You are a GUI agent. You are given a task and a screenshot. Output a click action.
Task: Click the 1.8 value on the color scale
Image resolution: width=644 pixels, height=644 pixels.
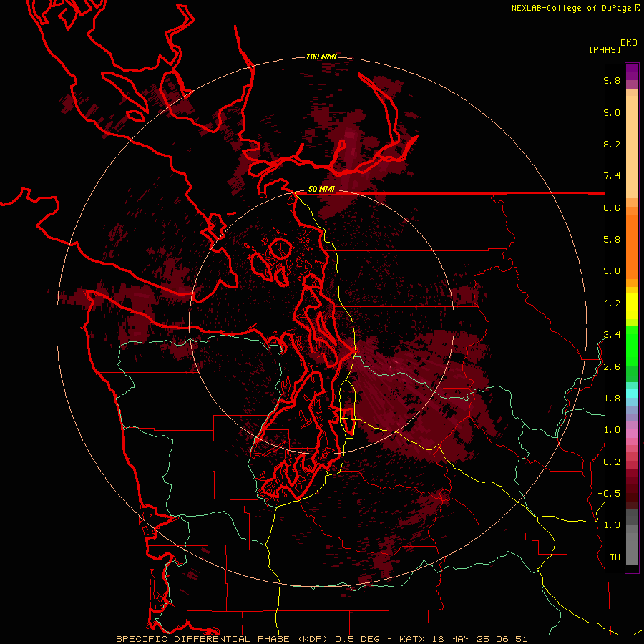[x=612, y=399]
